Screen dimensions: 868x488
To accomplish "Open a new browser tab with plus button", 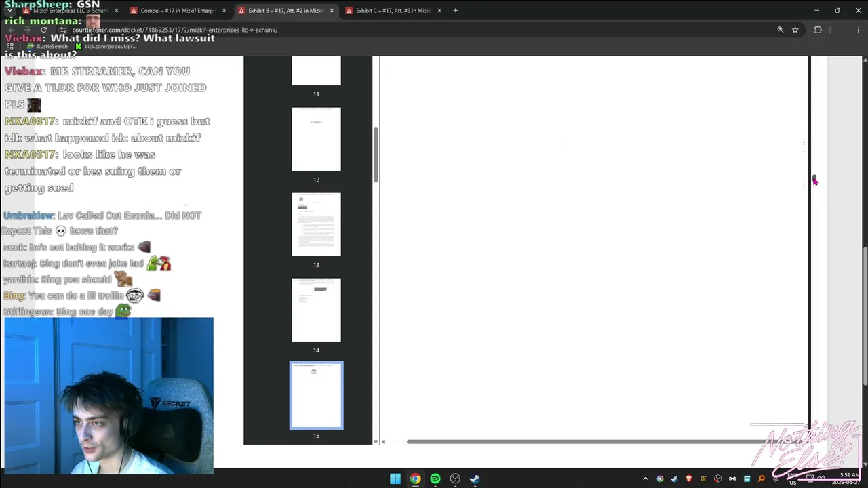I will point(456,11).
